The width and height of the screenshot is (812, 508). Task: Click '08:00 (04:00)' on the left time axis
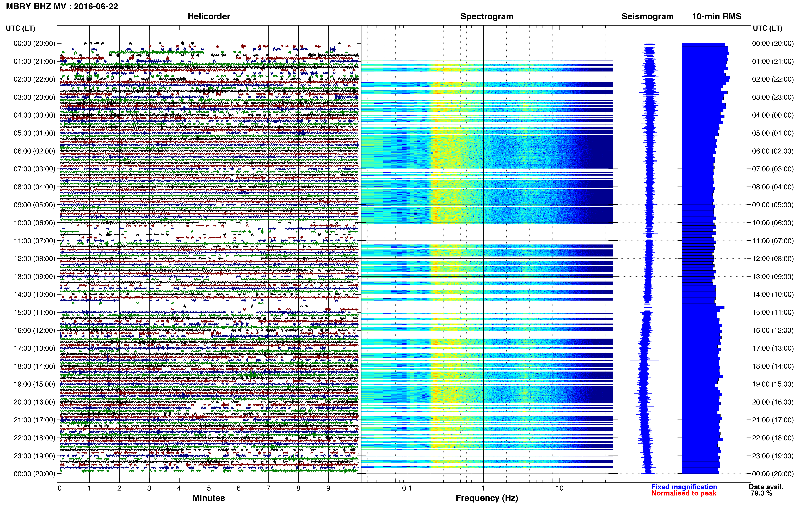pyautogui.click(x=34, y=187)
